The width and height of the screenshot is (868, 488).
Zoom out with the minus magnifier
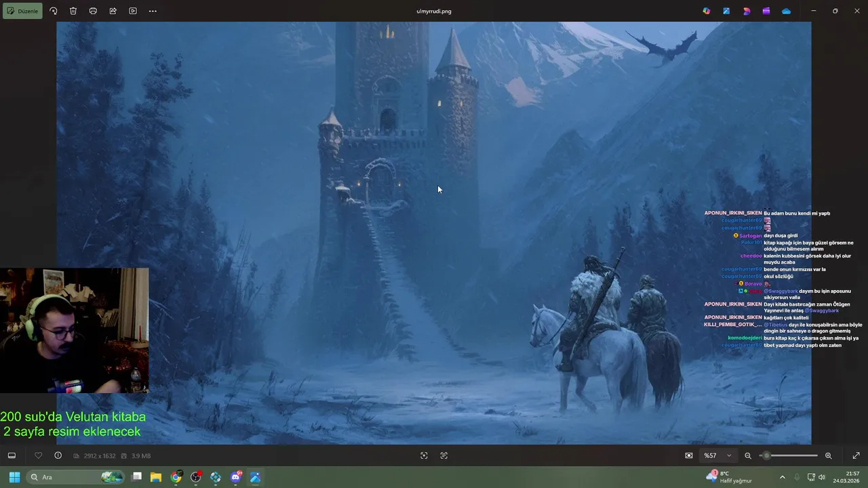[x=748, y=455]
